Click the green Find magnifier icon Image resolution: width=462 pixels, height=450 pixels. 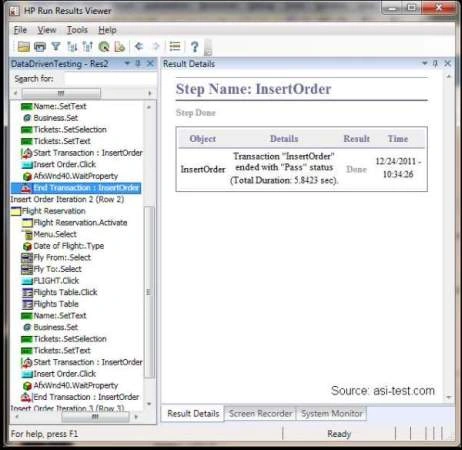(104, 47)
